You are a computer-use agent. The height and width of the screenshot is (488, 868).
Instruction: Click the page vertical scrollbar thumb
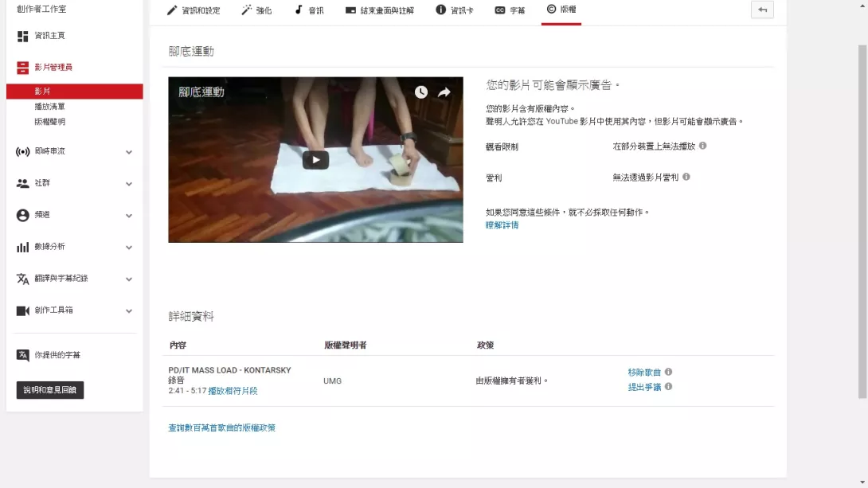point(862,221)
